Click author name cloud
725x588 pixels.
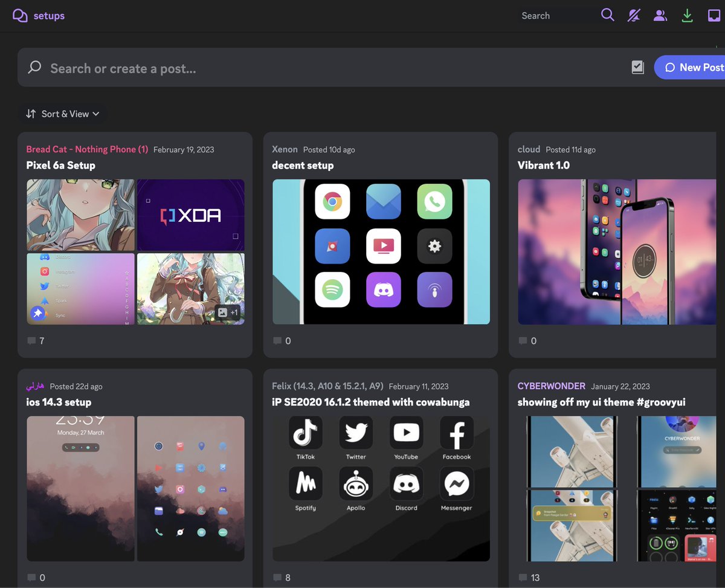click(x=529, y=149)
